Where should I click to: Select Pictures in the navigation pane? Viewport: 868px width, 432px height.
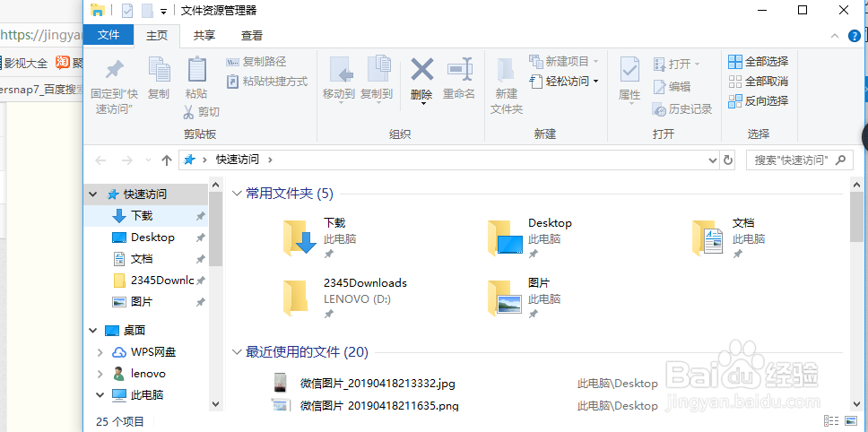pyautogui.click(x=146, y=302)
